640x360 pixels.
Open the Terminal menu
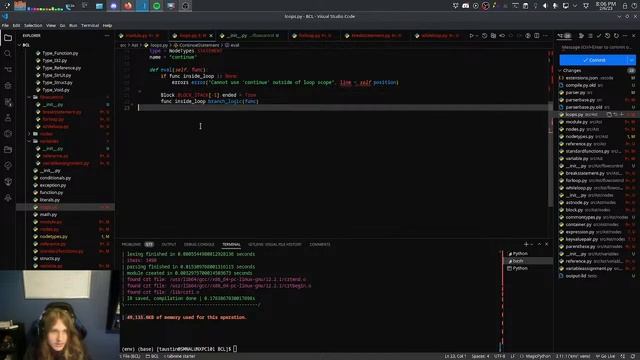90,25
